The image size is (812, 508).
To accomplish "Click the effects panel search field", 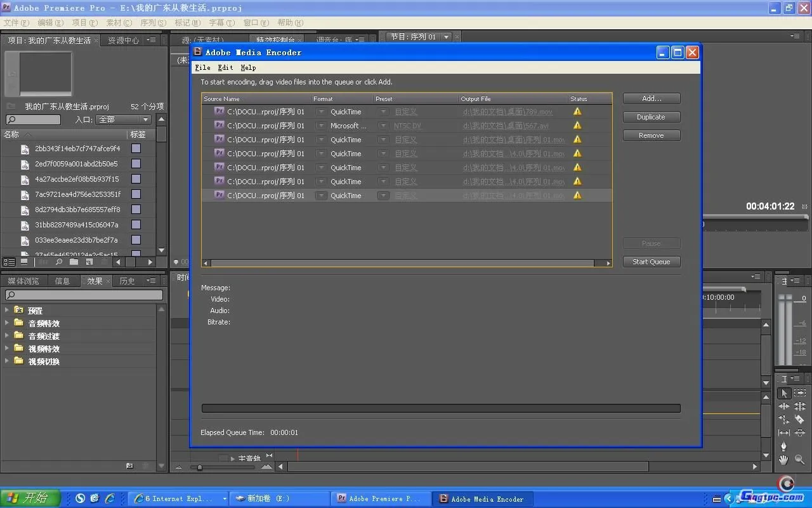I will click(84, 295).
